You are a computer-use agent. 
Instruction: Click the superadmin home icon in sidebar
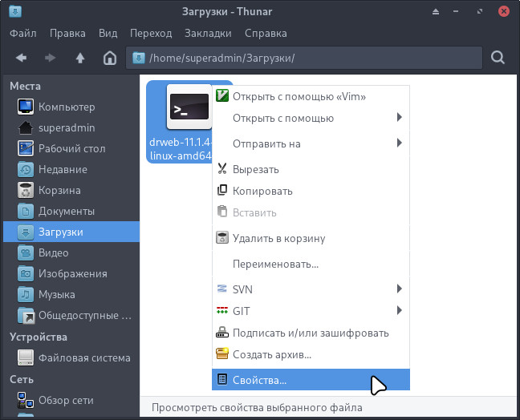pos(26,127)
